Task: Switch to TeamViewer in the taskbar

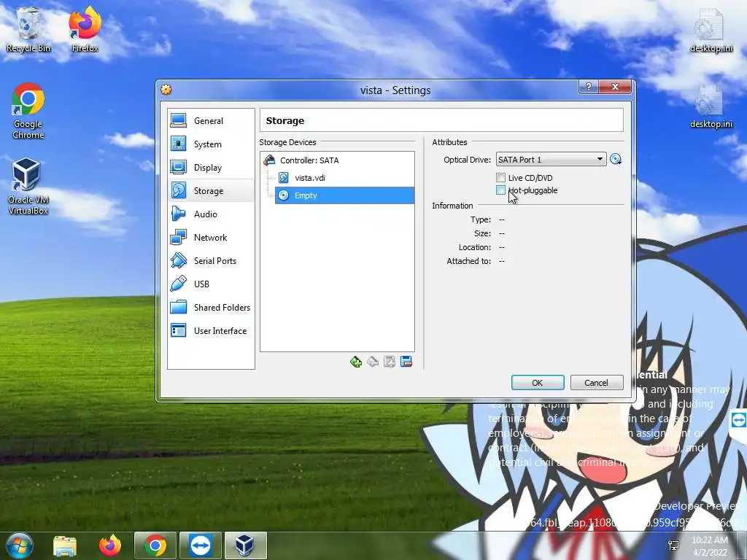Action: point(201,545)
